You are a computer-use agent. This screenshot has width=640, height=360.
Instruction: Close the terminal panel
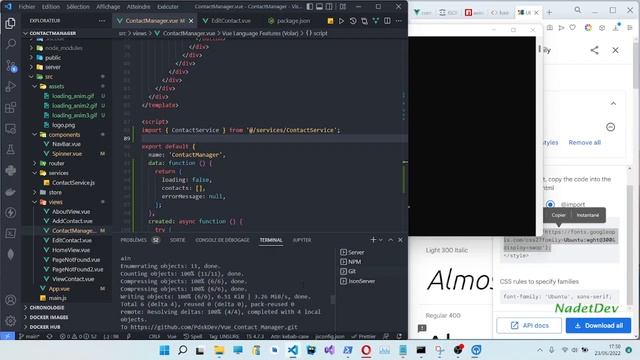point(400,240)
